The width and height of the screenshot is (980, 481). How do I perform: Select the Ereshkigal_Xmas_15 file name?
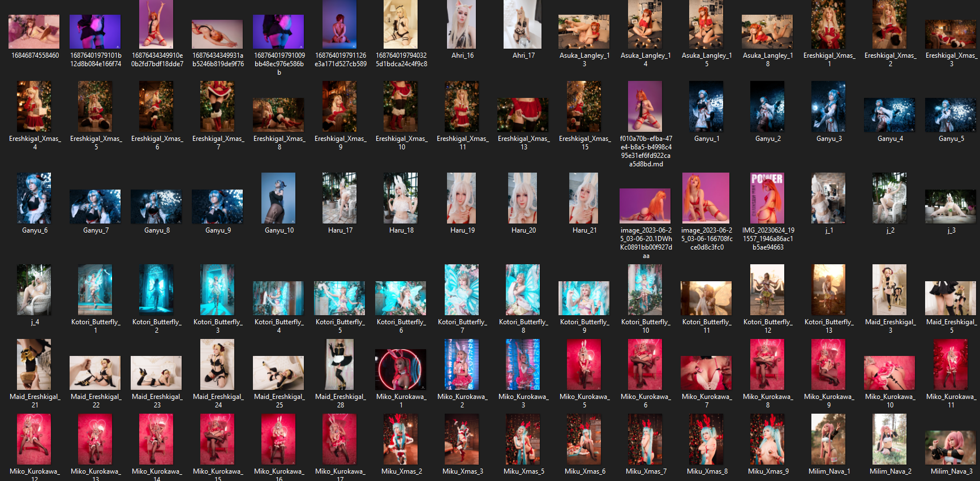coord(585,143)
